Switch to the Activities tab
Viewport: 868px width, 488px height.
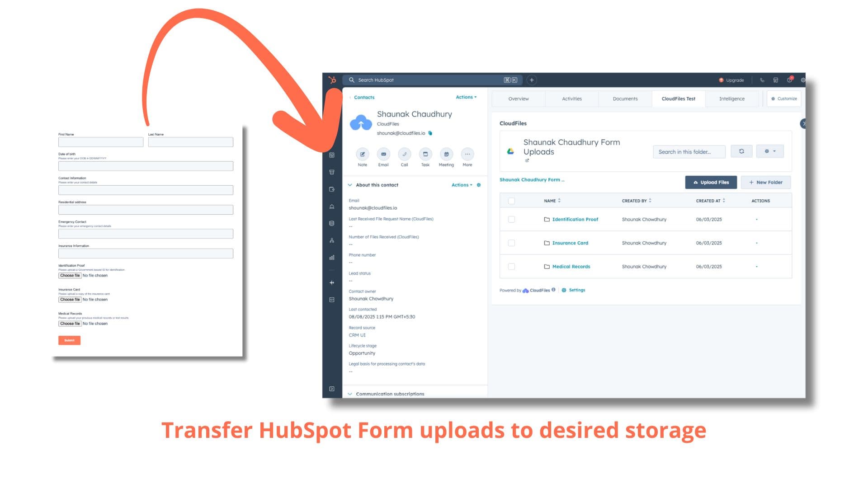point(572,99)
